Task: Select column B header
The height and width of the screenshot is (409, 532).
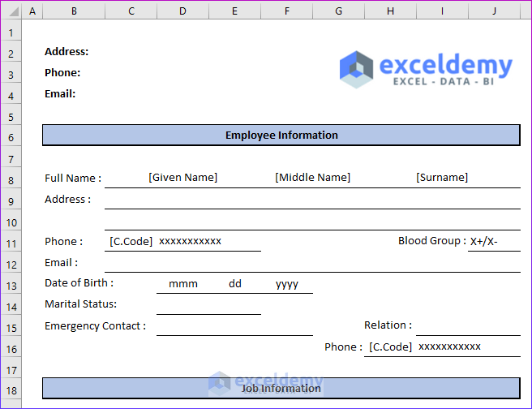Action: [x=74, y=11]
